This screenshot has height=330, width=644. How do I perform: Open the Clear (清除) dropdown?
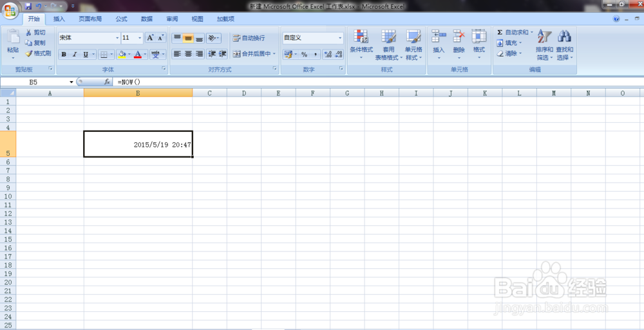(509, 53)
